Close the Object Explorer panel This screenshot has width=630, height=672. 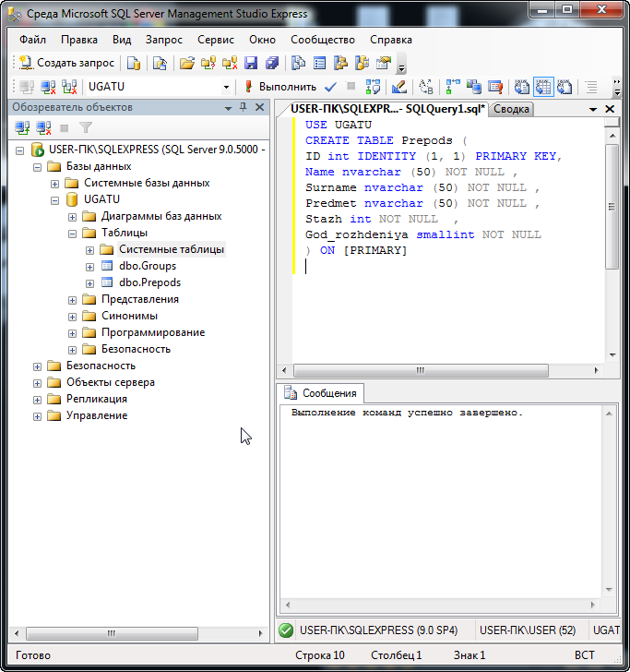point(259,107)
